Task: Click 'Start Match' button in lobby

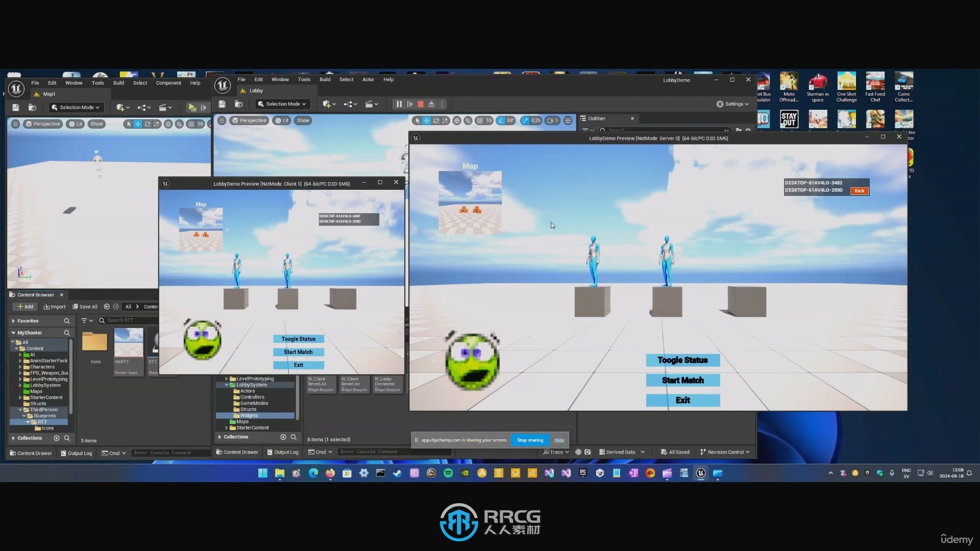Action: pos(682,380)
